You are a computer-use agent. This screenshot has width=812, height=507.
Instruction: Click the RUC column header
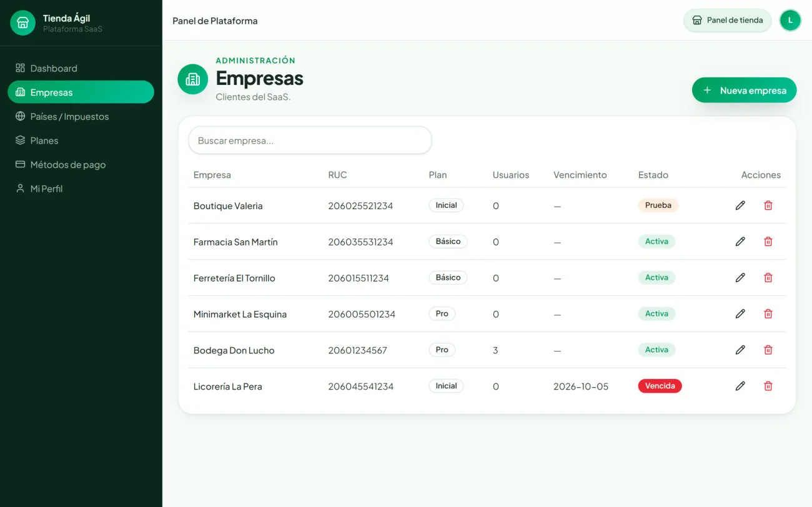click(337, 175)
